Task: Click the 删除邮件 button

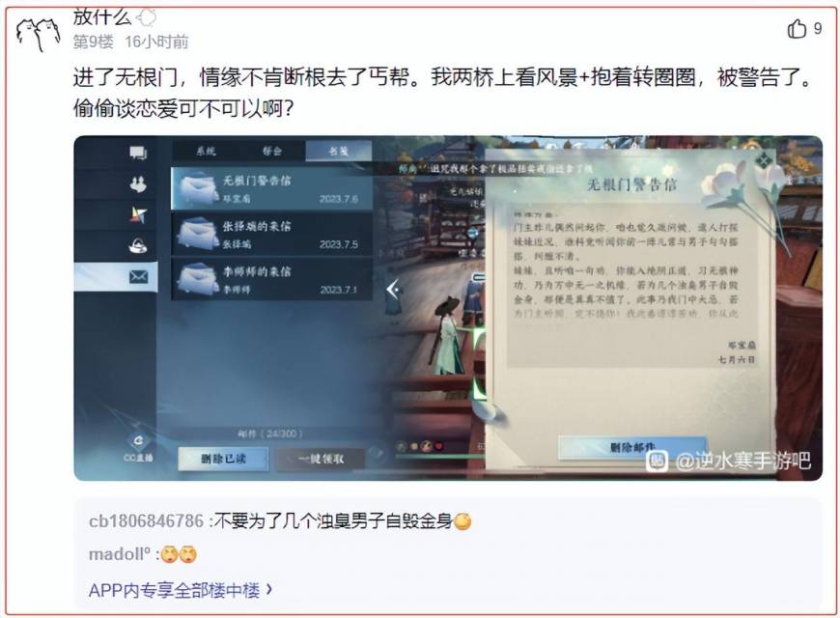Action: [x=632, y=447]
